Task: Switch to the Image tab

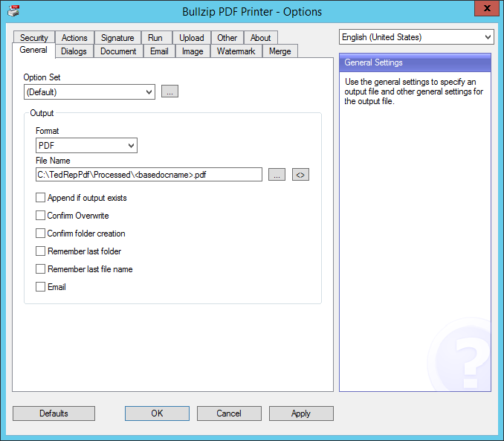Action: pos(193,51)
